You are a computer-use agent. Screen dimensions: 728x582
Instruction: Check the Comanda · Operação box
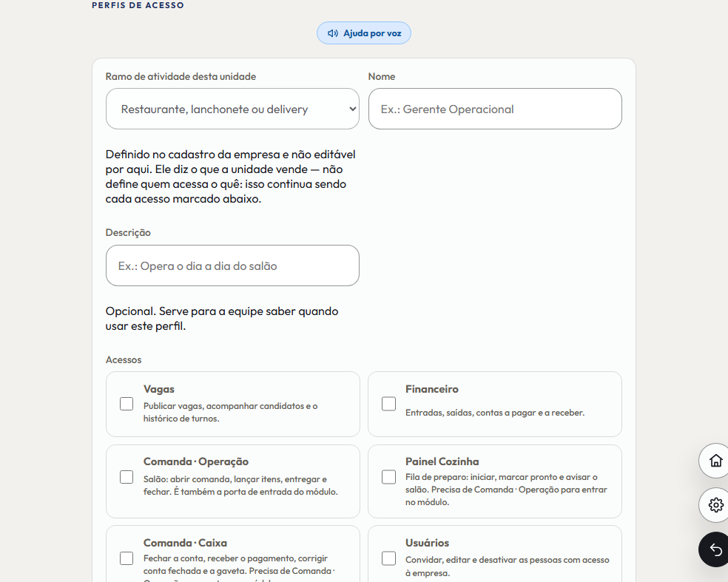[127, 477]
